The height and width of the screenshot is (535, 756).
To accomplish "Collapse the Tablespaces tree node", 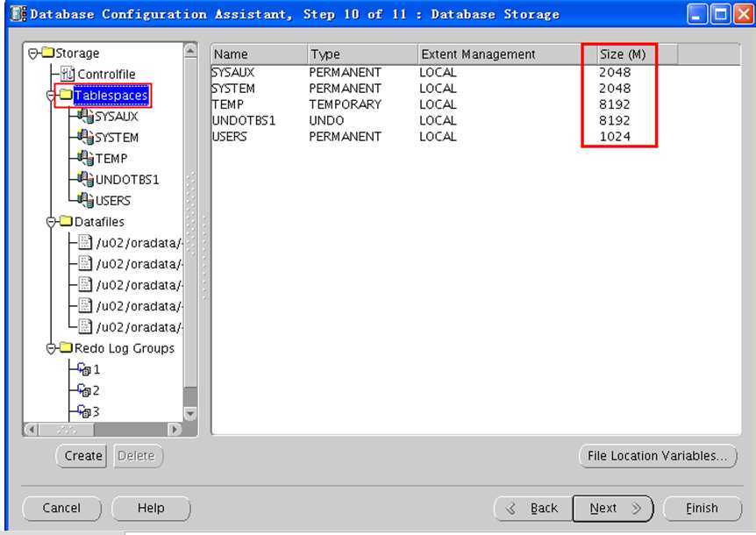I will (51, 96).
